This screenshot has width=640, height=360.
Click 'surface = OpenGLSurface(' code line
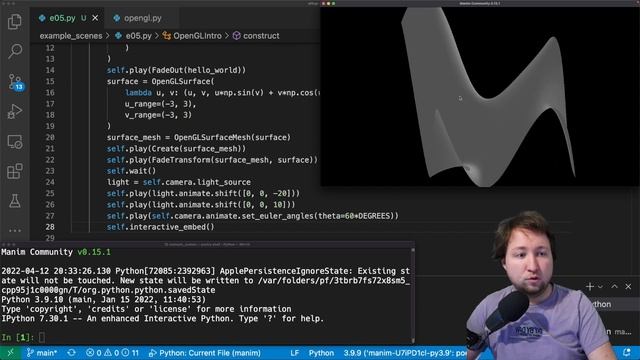[x=160, y=81]
